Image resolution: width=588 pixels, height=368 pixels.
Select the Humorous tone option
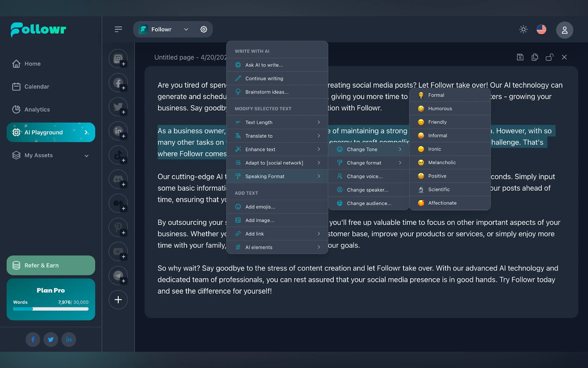point(440,108)
